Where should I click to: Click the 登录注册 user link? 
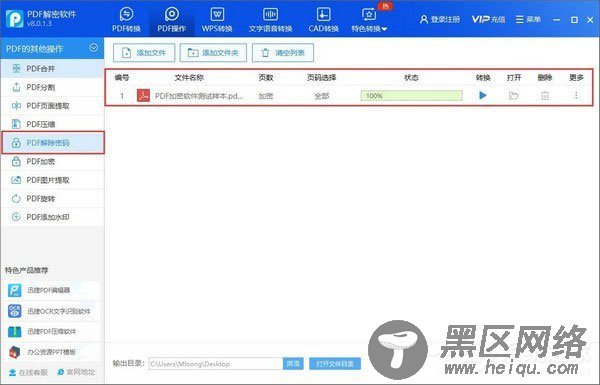click(440, 19)
